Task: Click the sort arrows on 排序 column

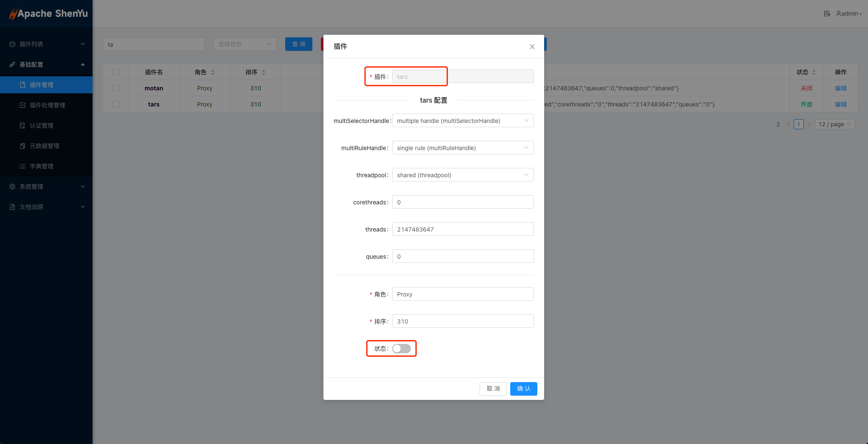Action: pos(264,73)
